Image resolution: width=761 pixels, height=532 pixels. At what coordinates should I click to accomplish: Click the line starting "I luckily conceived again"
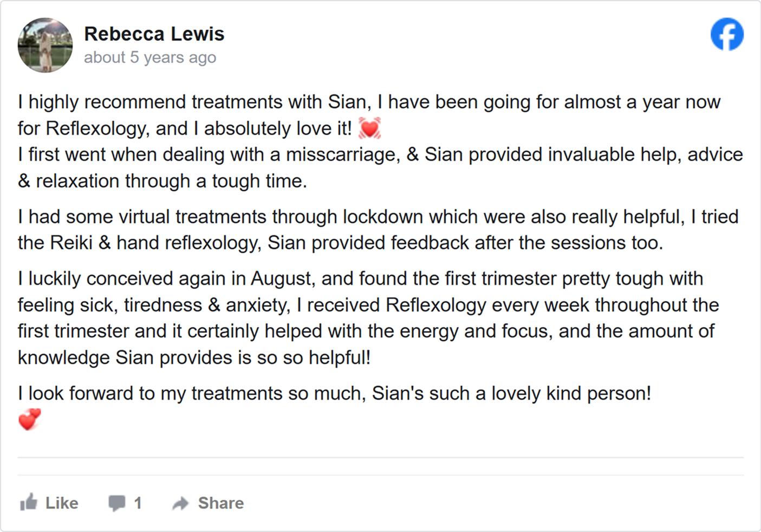click(360, 278)
